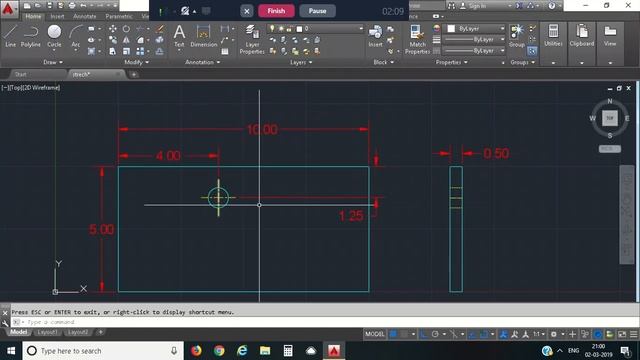Switch to the Home ribbon tab
This screenshot has height=360, width=640.
(x=33, y=16)
